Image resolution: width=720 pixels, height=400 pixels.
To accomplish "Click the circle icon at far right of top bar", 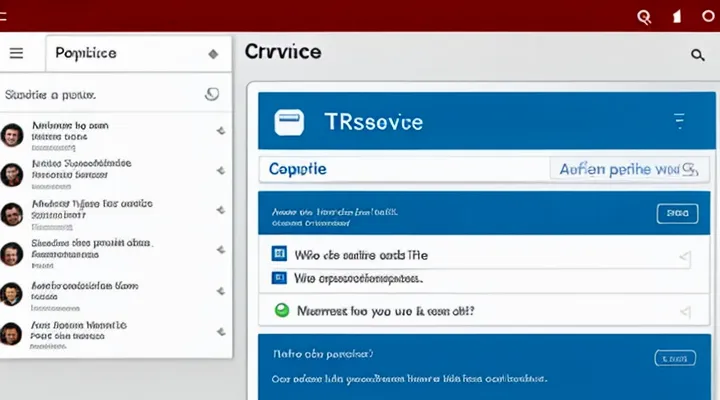I will tap(708, 16).
